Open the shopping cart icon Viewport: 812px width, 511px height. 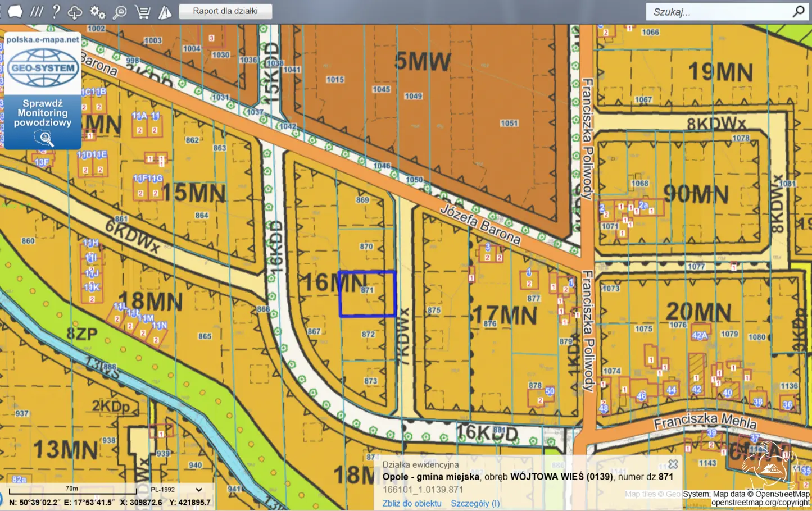[143, 12]
